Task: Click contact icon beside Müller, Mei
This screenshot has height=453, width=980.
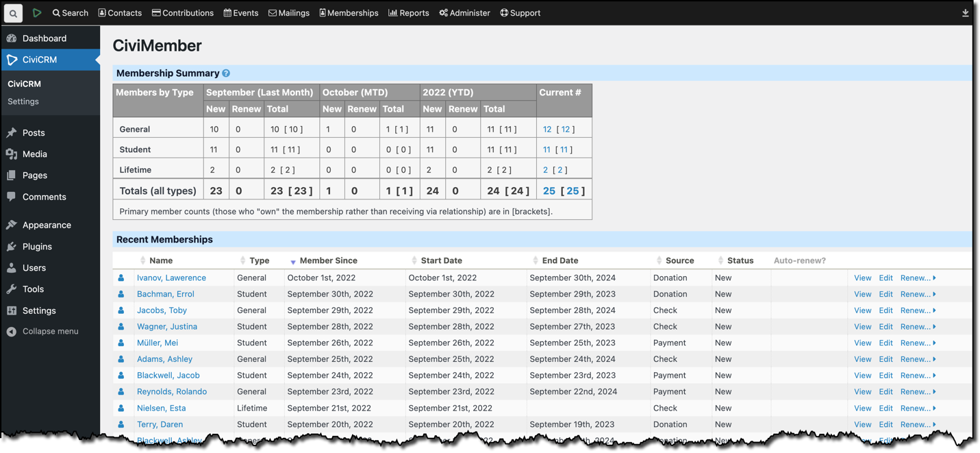Action: [121, 343]
